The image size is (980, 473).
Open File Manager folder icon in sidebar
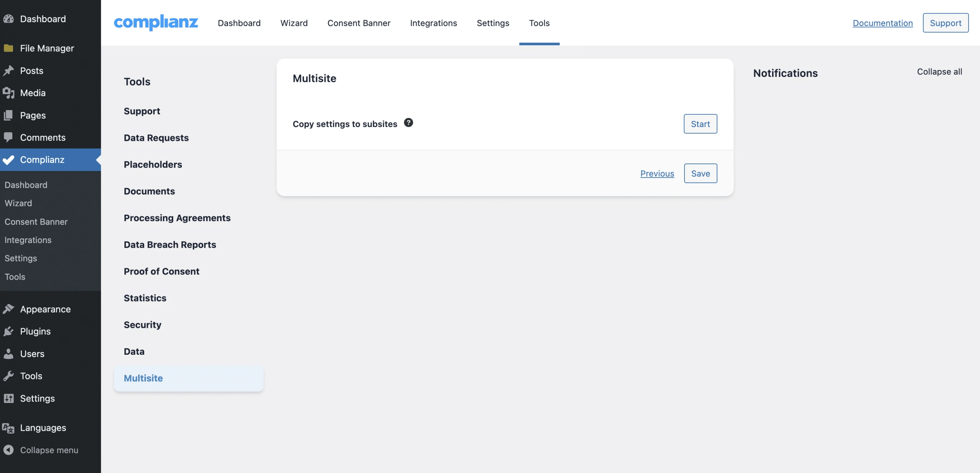8,48
